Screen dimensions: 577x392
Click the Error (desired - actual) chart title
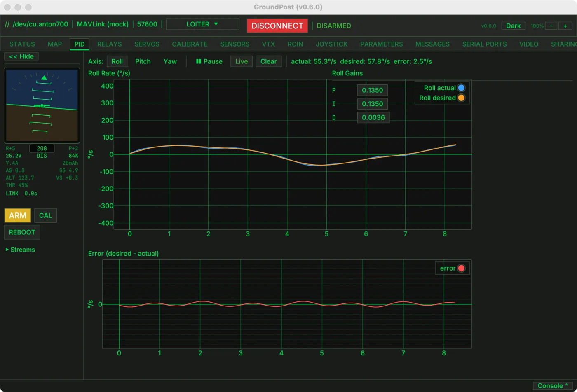tap(123, 253)
